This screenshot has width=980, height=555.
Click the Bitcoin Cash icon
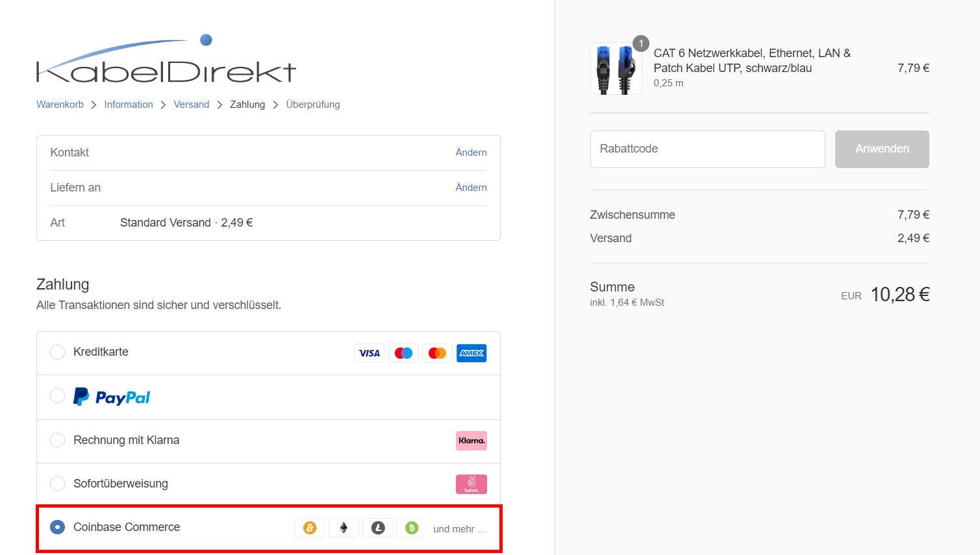[412, 528]
